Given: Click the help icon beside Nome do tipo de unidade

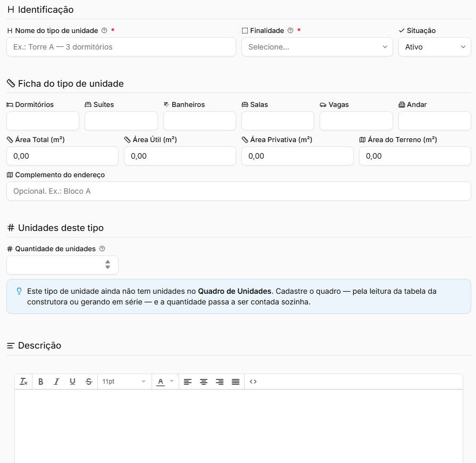Looking at the screenshot, I should pos(104,30).
